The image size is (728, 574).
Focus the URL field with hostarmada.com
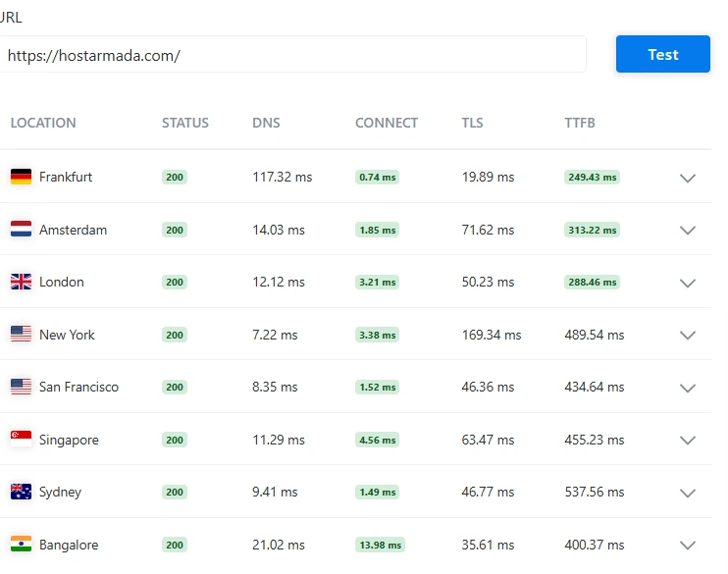tap(292, 54)
